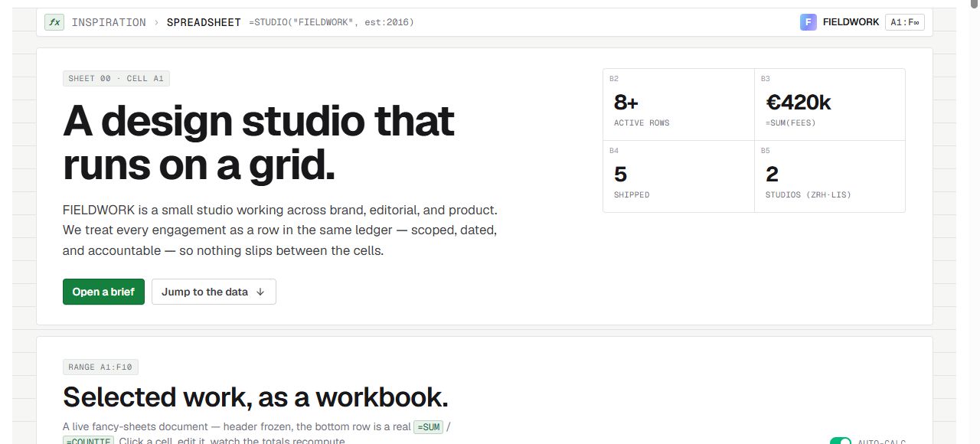
Task: Click the fx formula icon
Action: [54, 22]
